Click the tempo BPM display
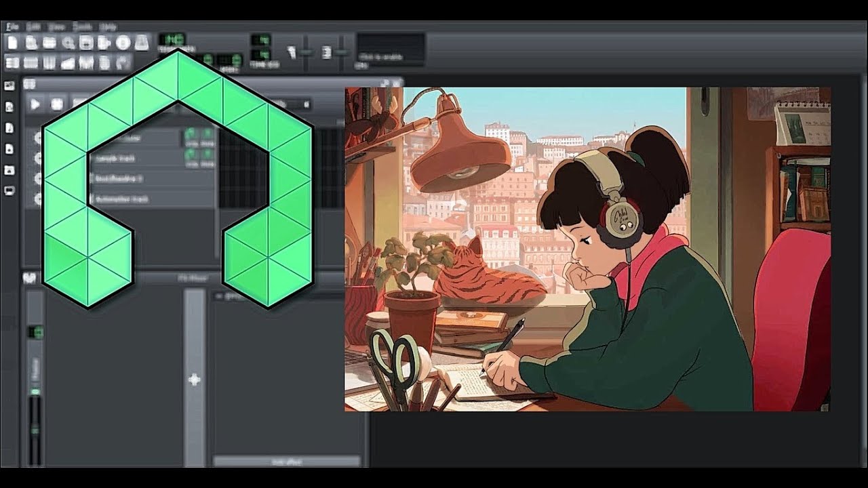Viewport: 868px width, 488px height. pyautogui.click(x=172, y=39)
